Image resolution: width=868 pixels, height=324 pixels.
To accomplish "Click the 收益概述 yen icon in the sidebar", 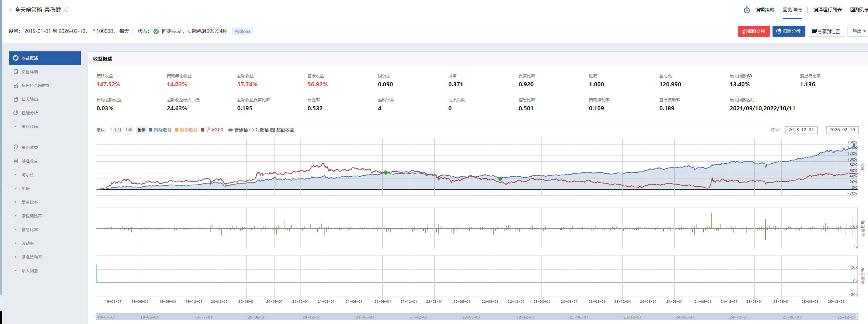I will (16, 58).
